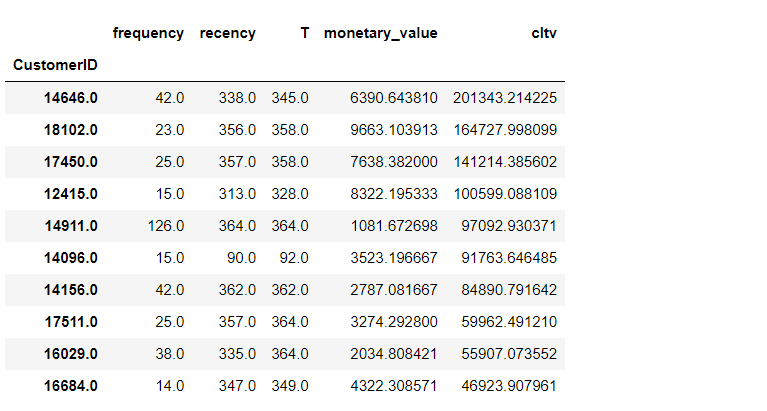Click the cltv column header
Image resolution: width=767 pixels, height=411 pixels.
(x=544, y=33)
